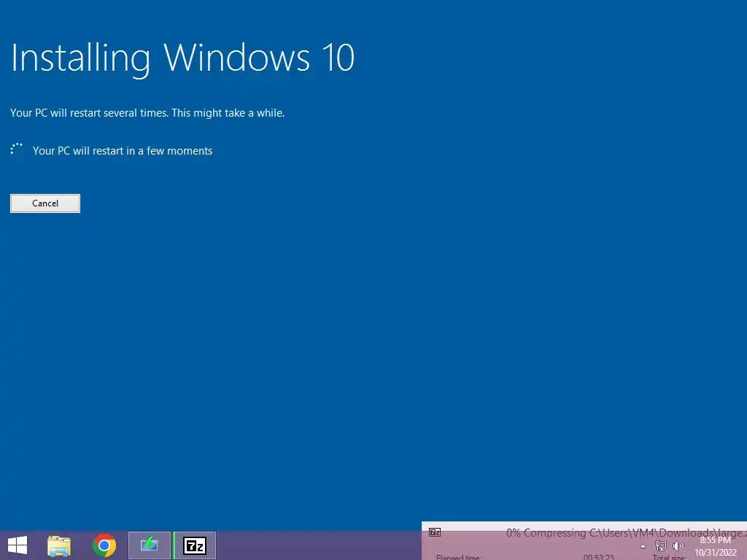Viewport: 747px width, 560px height.
Task: Open the network status tray icon
Action: pyautogui.click(x=661, y=546)
